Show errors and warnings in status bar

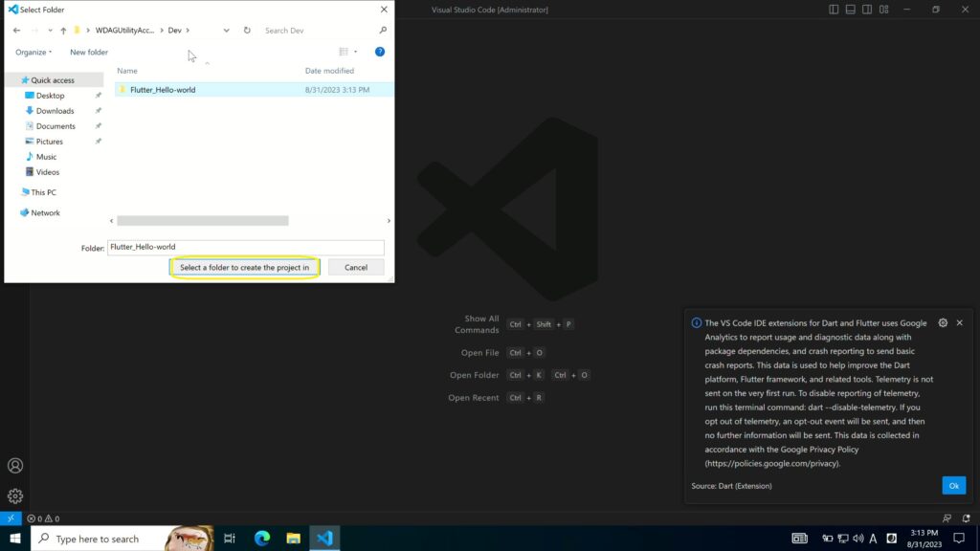43,518
